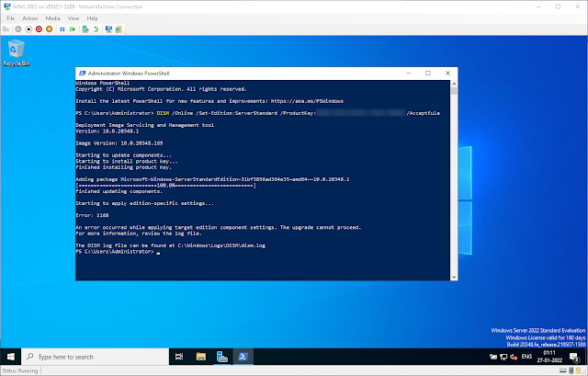Screen dimensions: 588x376
Task: Click the PowerShell vertical scrollbar thumb
Action: click(454, 91)
